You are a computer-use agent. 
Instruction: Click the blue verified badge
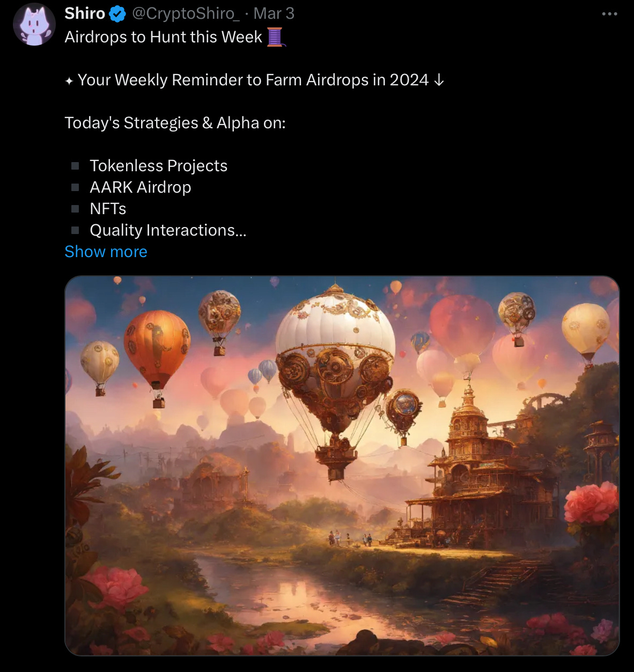pyautogui.click(x=117, y=14)
